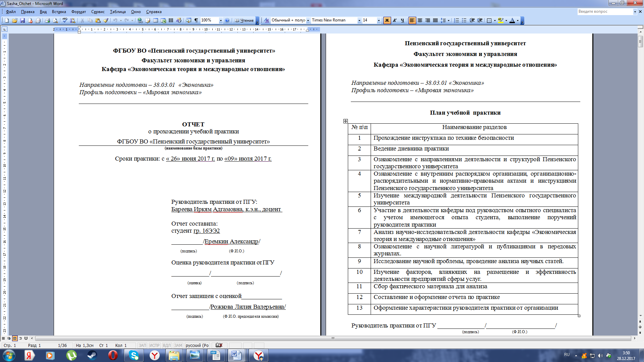
Task: Open the Файл menu
Action: click(11, 12)
